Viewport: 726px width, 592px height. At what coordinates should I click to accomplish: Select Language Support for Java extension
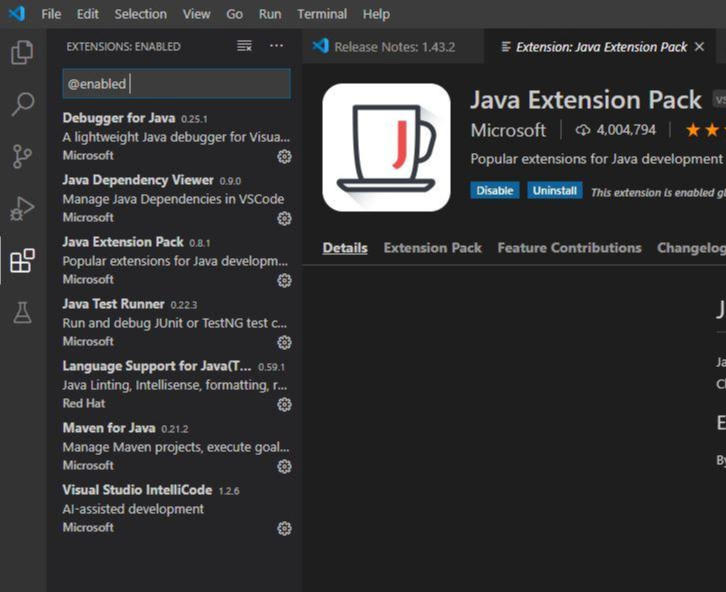(x=176, y=385)
